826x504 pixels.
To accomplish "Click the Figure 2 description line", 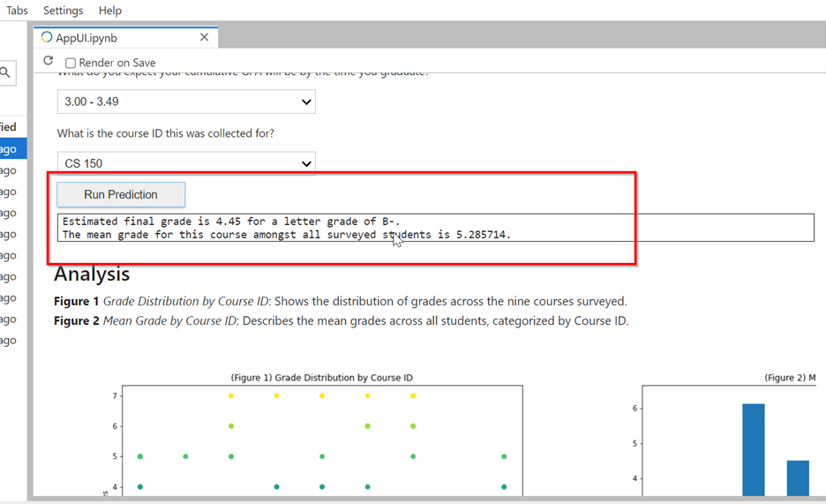I will tap(342, 320).
